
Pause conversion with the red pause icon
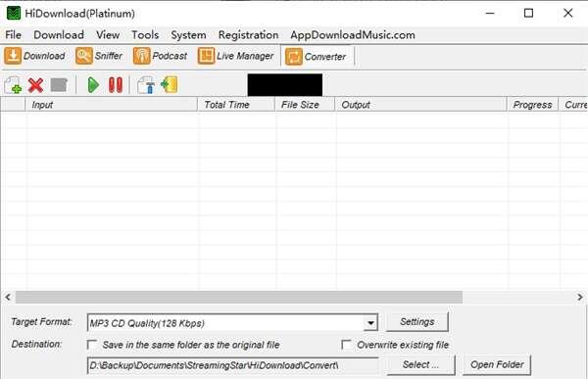[116, 85]
